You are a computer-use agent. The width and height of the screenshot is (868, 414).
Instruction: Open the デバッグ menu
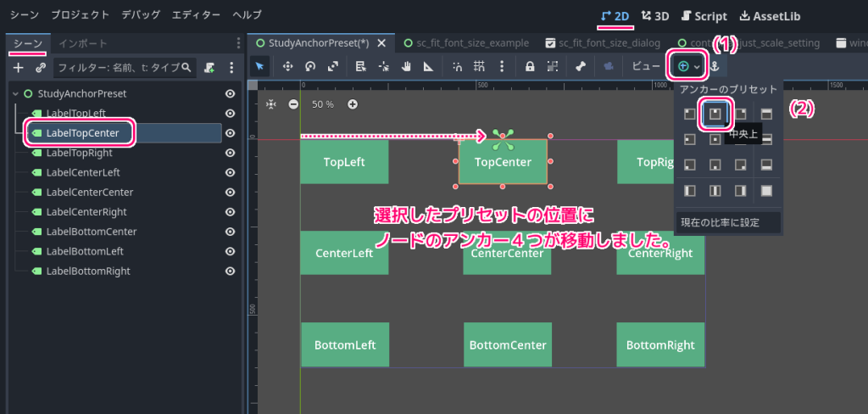click(141, 15)
